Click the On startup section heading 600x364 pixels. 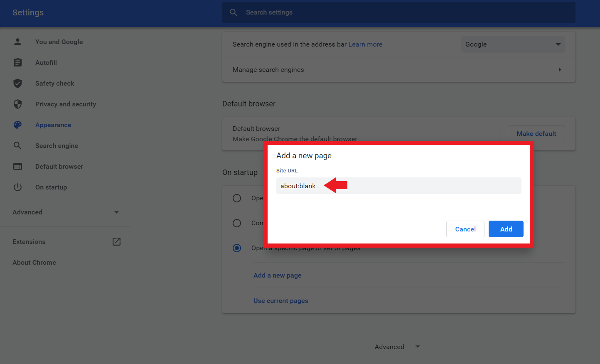240,172
